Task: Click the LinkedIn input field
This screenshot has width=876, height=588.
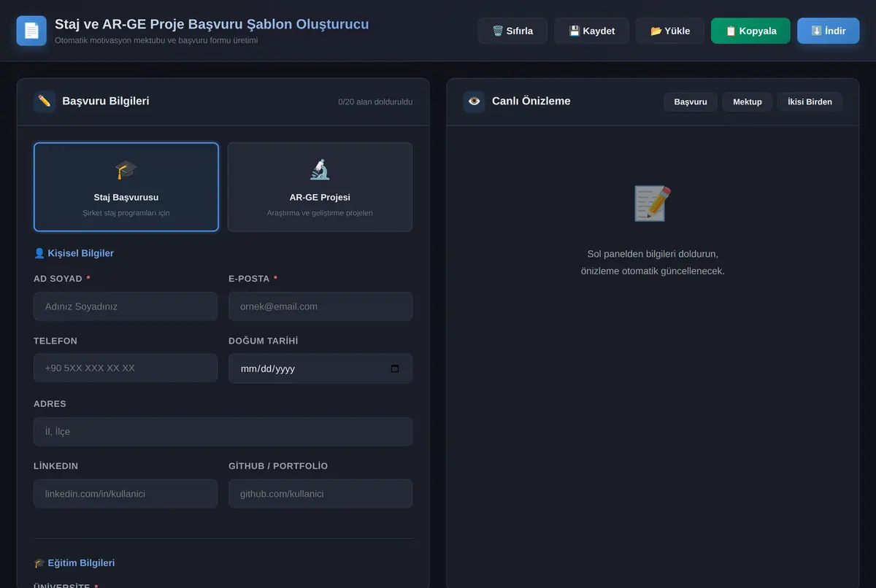Action: click(126, 494)
